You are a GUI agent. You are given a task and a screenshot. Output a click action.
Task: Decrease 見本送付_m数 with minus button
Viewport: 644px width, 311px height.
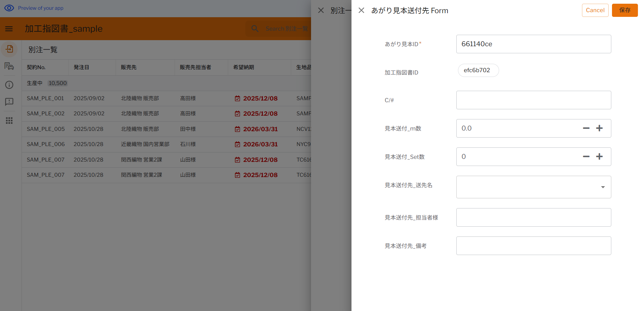click(586, 128)
